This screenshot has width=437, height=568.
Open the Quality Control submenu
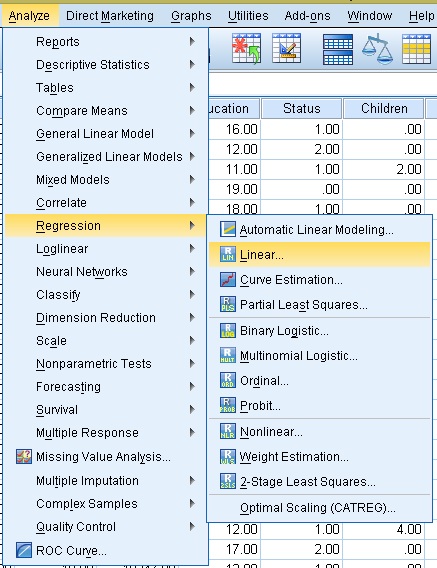[x=106, y=526]
